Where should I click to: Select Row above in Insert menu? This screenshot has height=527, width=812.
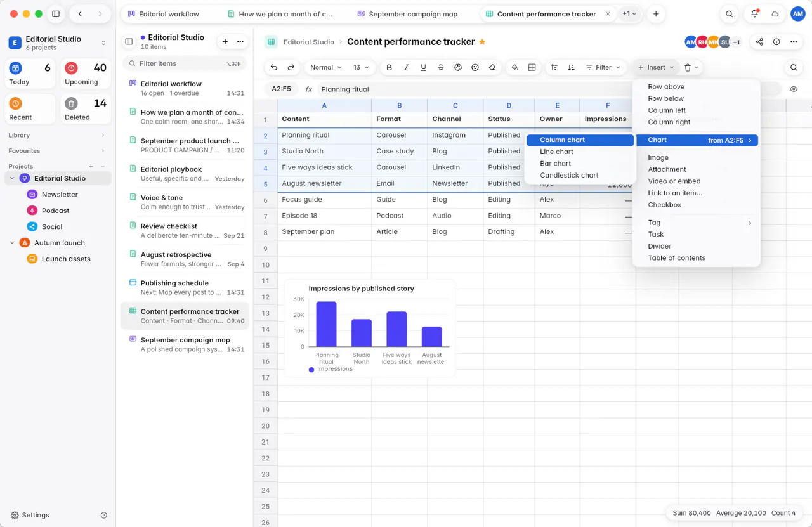pyautogui.click(x=697, y=87)
